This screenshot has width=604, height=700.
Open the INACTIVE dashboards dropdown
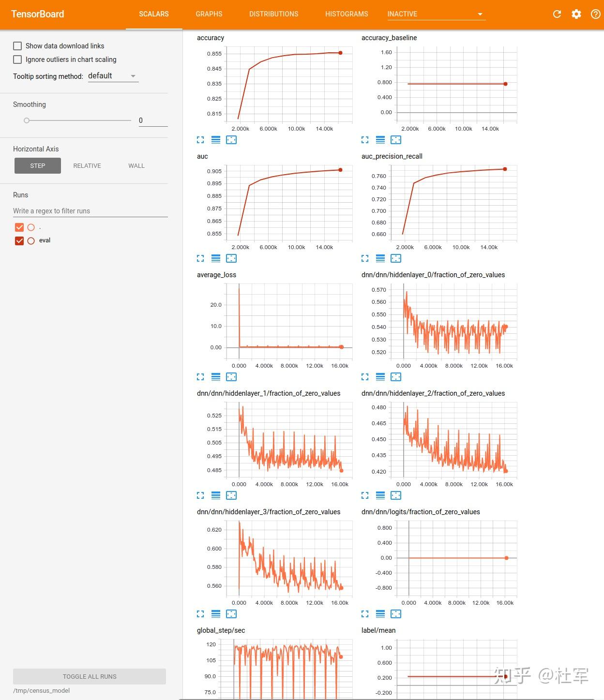(436, 14)
